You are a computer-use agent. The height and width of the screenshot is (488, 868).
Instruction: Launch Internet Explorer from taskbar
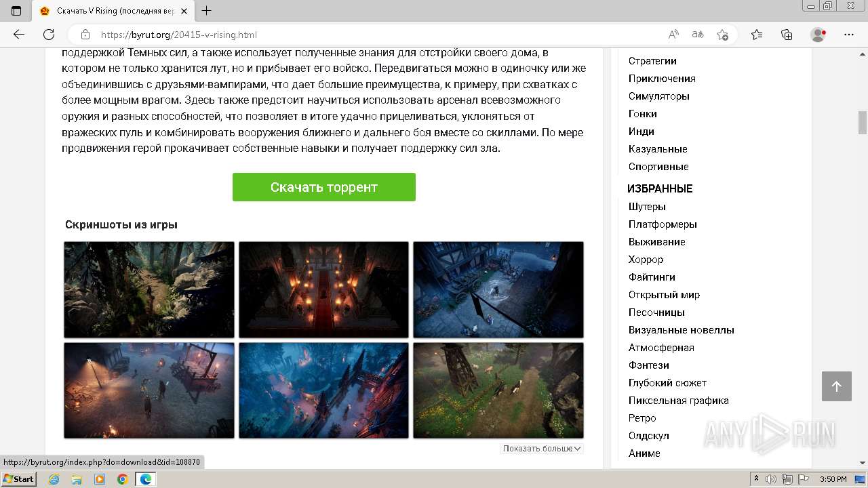tap(54, 479)
